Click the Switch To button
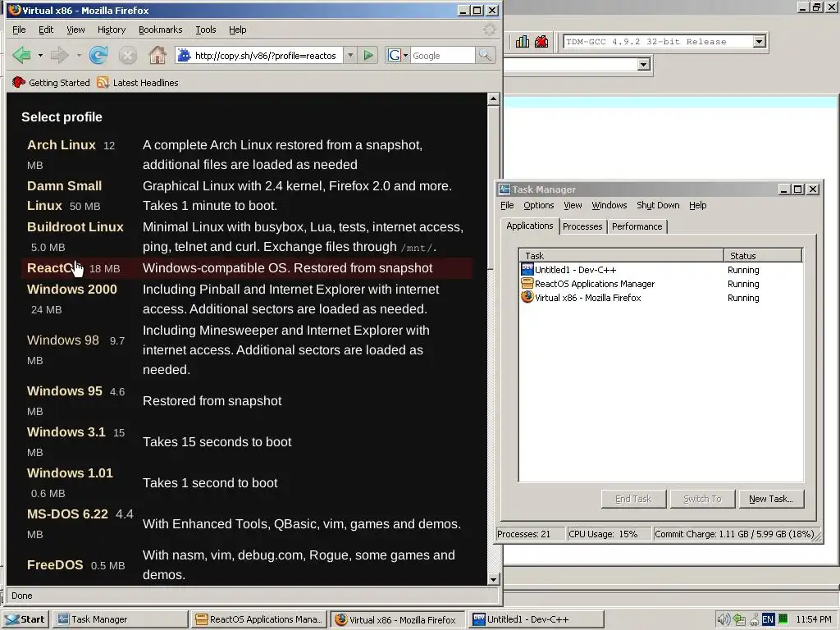 (702, 499)
